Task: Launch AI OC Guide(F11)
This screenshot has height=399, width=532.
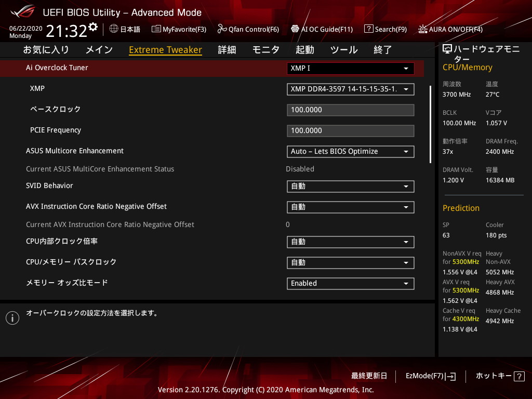Action: pyautogui.click(x=322, y=29)
